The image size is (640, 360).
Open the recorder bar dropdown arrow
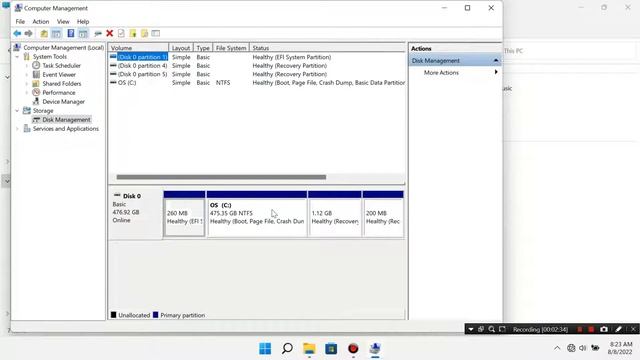[x=471, y=329]
